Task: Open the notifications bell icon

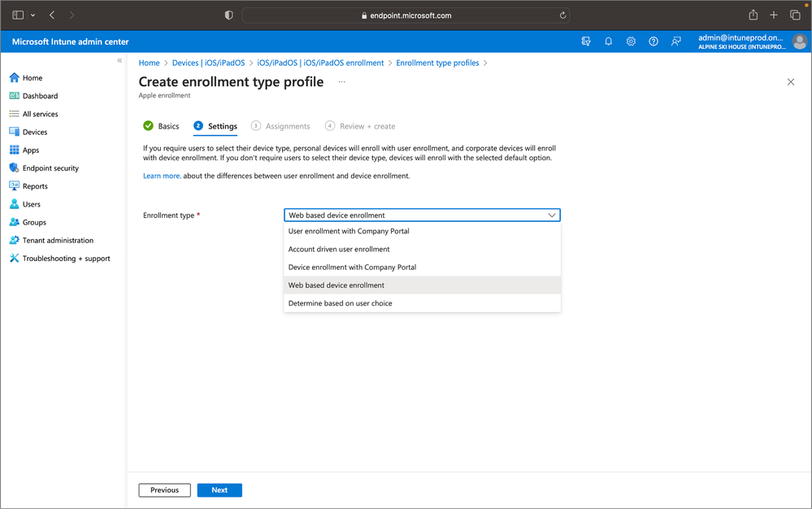Action: tap(609, 41)
